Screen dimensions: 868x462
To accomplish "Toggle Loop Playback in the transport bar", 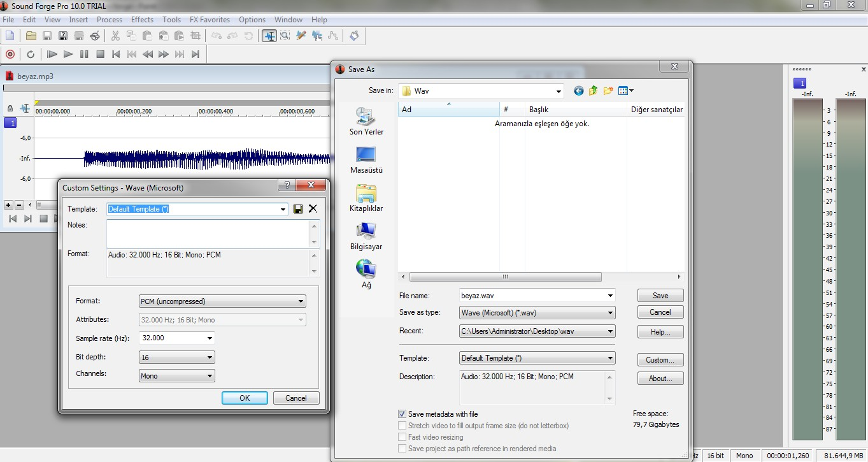I will pyautogui.click(x=31, y=54).
